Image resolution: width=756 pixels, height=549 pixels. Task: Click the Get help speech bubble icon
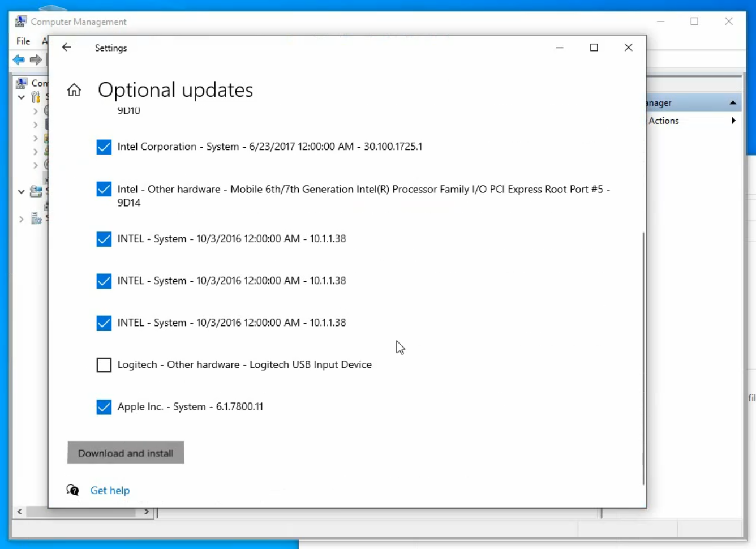(73, 490)
